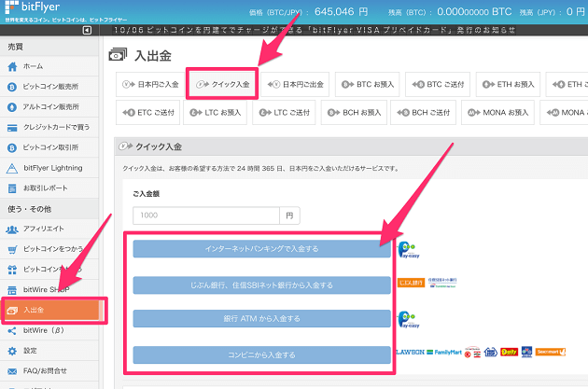588x389 pixels.
Task: Open クレジットカードで買う in sidebar
Action: [x=49, y=128]
